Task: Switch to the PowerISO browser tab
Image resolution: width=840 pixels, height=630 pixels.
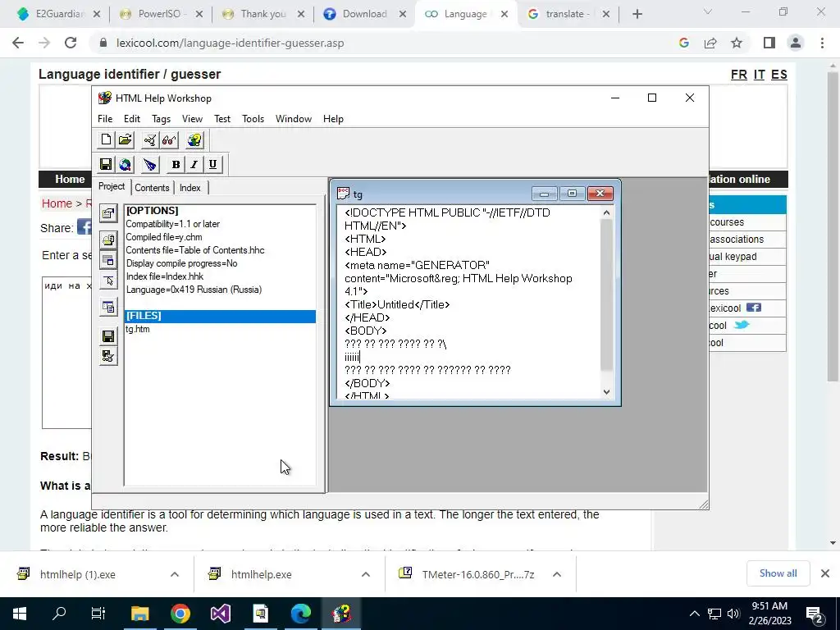Action: pyautogui.click(x=161, y=14)
